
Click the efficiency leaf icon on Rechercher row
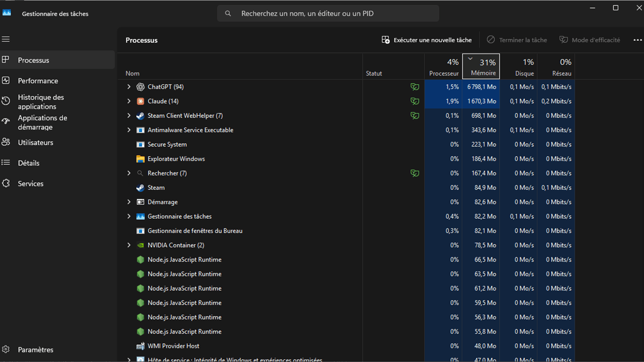point(415,173)
